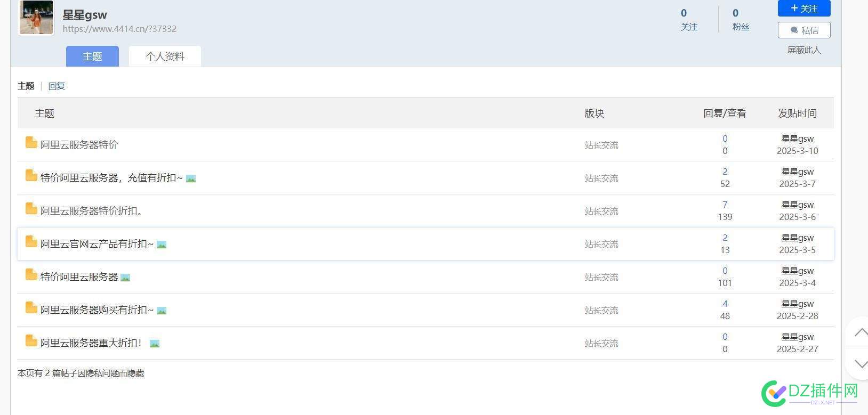The image size is (868, 415).
Task: Open thread 阿里云官网云产品有折扣~
Action: pyautogui.click(x=97, y=244)
